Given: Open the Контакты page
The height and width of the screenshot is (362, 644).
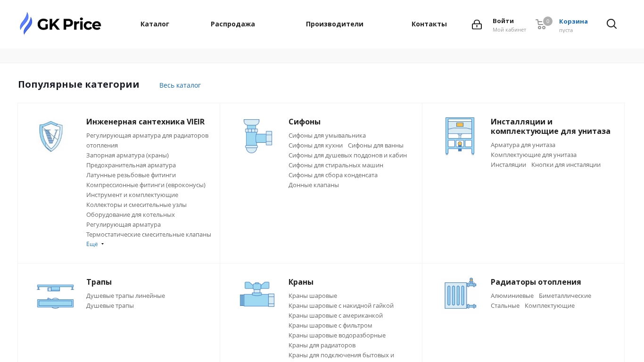Looking at the screenshot, I should (429, 24).
